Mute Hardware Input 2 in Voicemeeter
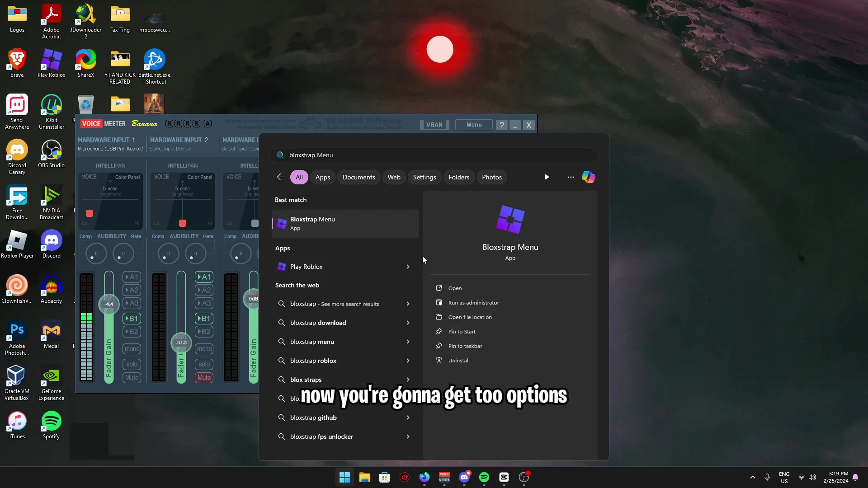This screenshot has height=488, width=868. pyautogui.click(x=204, y=377)
